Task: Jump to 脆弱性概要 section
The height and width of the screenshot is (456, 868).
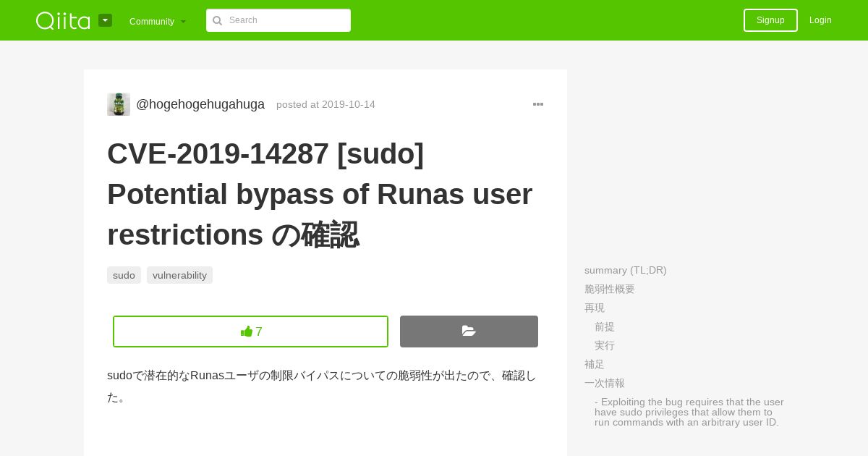Action: 610,289
